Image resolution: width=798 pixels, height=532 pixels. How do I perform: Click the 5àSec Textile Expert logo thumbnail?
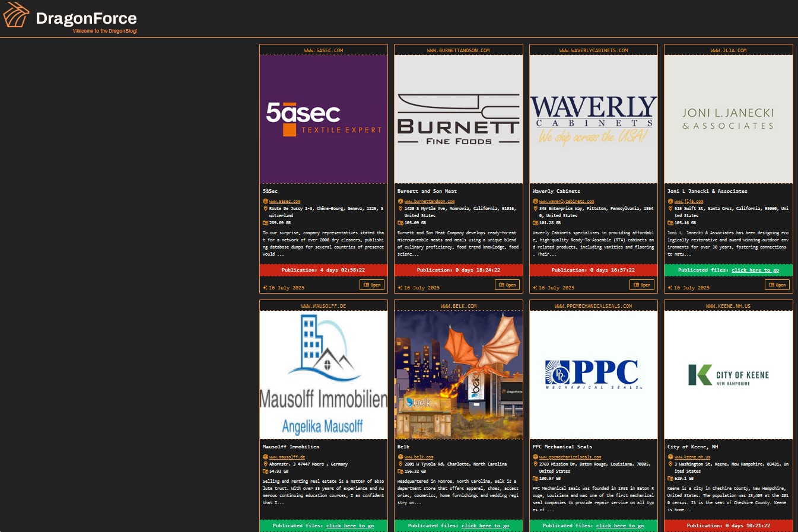pyautogui.click(x=323, y=119)
